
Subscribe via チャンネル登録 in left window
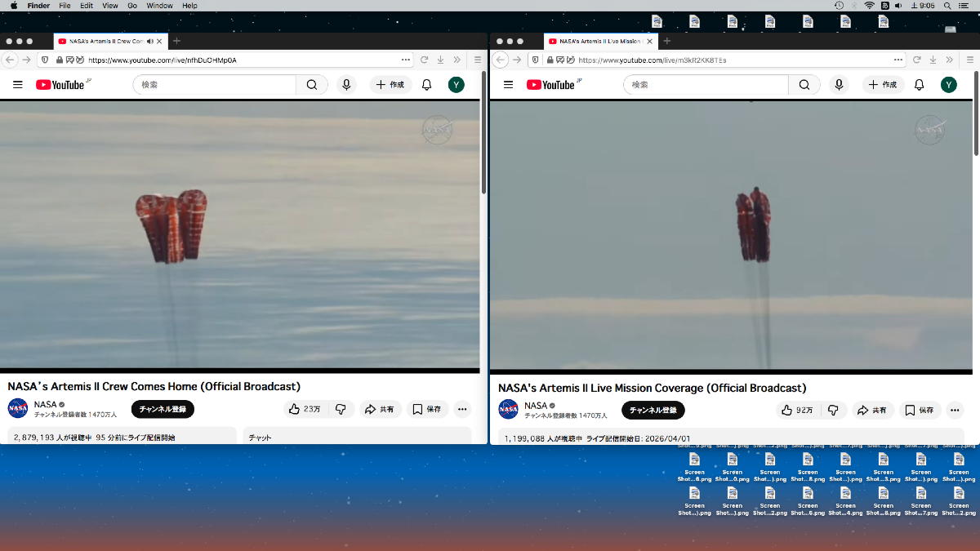point(163,409)
